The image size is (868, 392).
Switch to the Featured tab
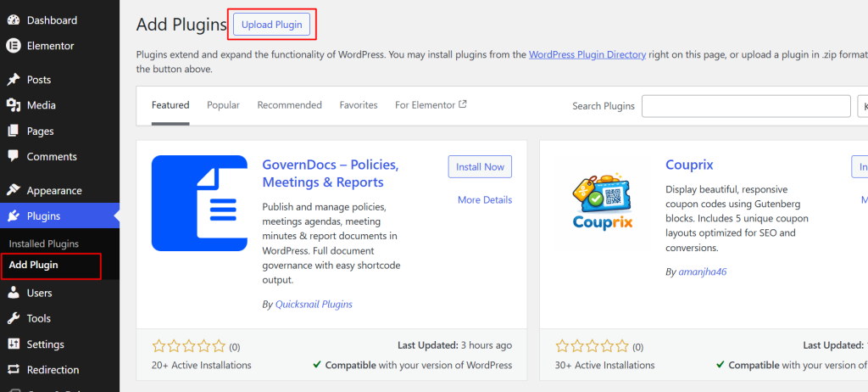point(170,105)
